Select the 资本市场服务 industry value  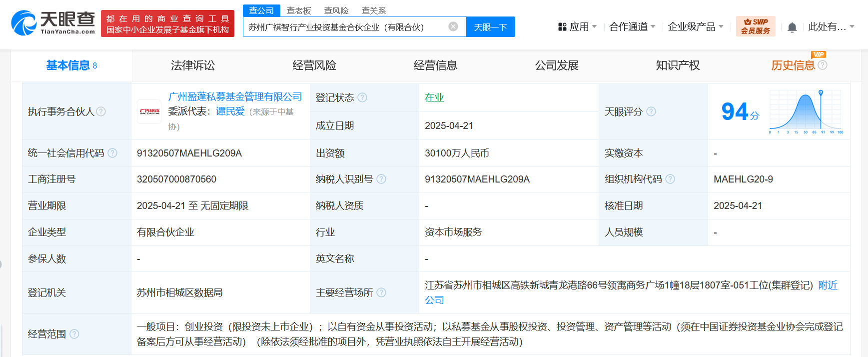[453, 232]
